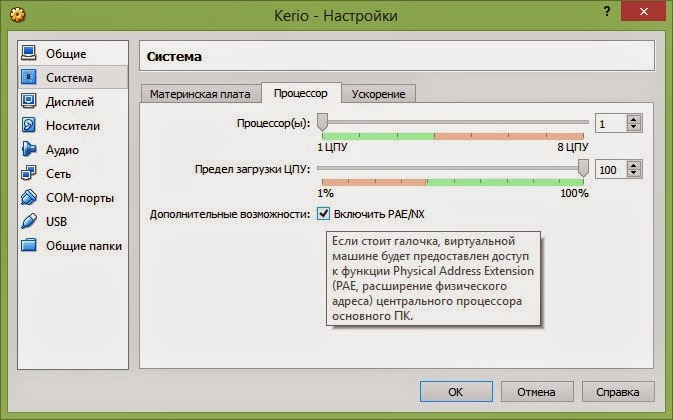Increase processor count with up arrow

(x=634, y=119)
